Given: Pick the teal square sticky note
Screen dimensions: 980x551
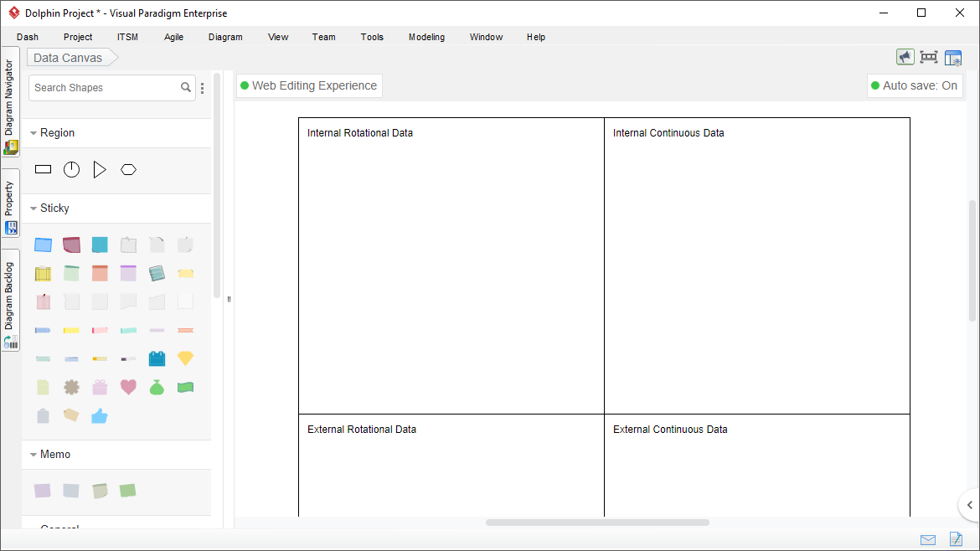Looking at the screenshot, I should 100,245.
